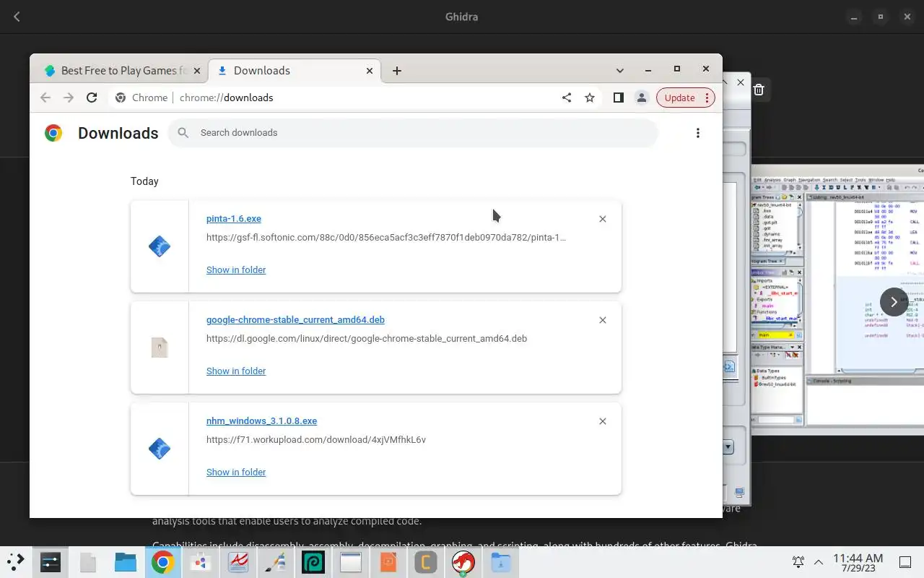The image size is (924, 578).
Task: Click the Chrome icon in the taskbar
Action: coord(163,562)
